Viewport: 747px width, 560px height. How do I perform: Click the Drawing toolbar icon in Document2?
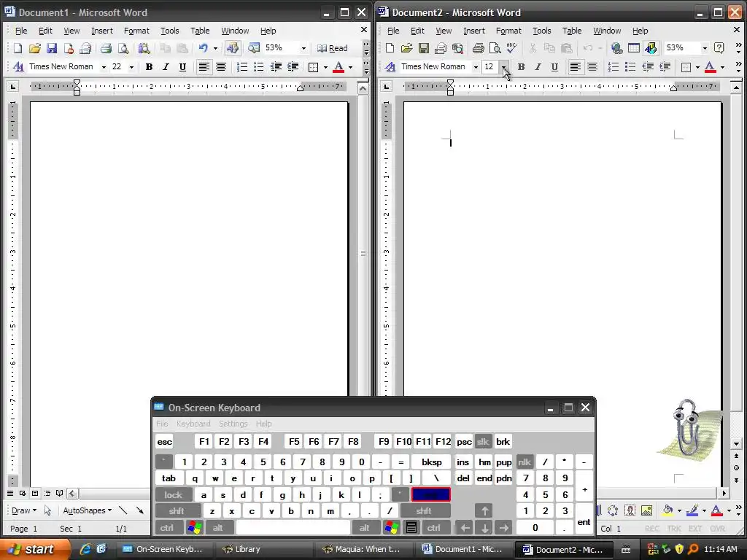click(x=651, y=48)
